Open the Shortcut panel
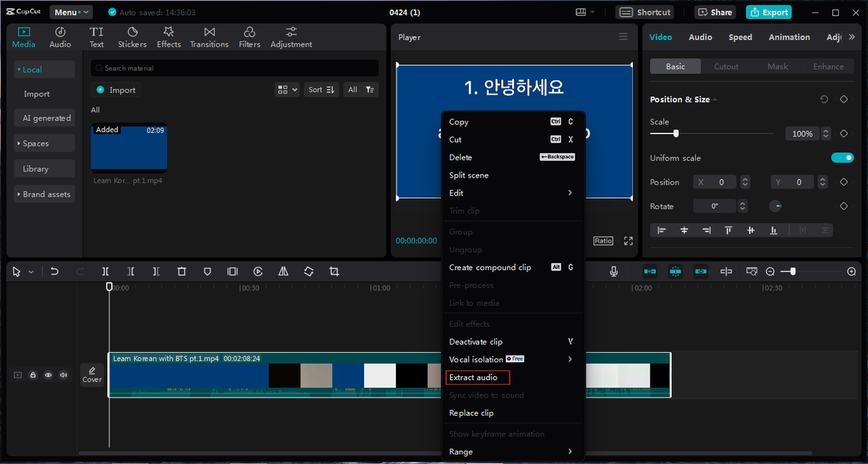The height and width of the screenshot is (464, 868). pos(646,12)
